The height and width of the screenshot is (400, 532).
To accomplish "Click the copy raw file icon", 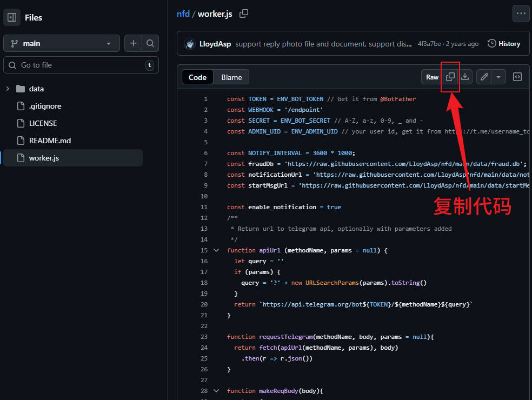I will click(450, 77).
